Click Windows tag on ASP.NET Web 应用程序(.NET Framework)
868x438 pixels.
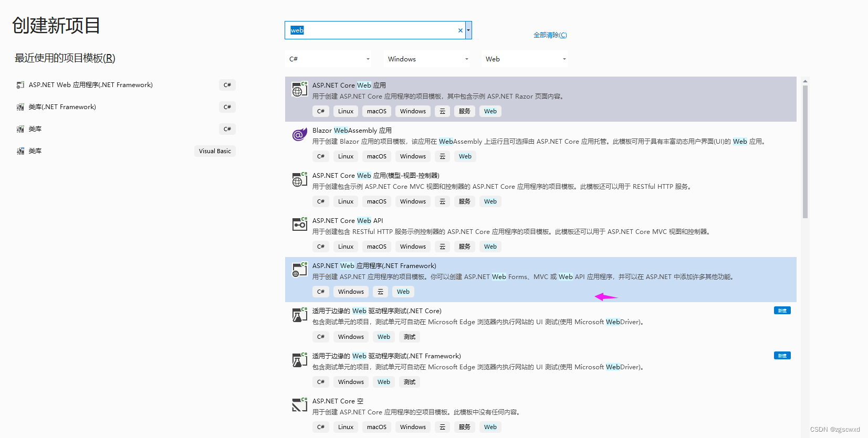351,292
